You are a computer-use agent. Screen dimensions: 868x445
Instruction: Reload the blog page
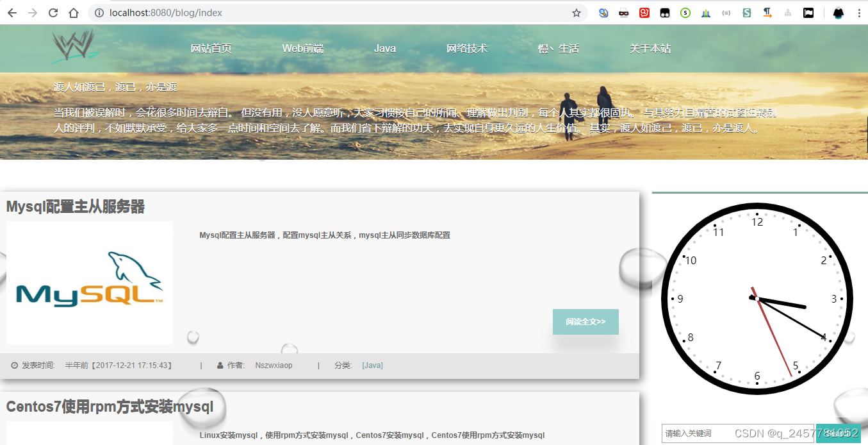coord(53,13)
